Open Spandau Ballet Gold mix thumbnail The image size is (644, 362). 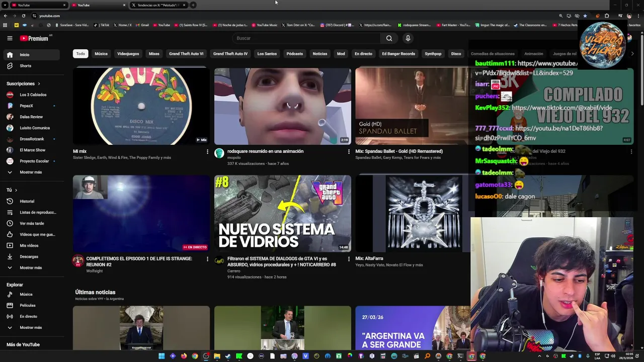[412, 107]
